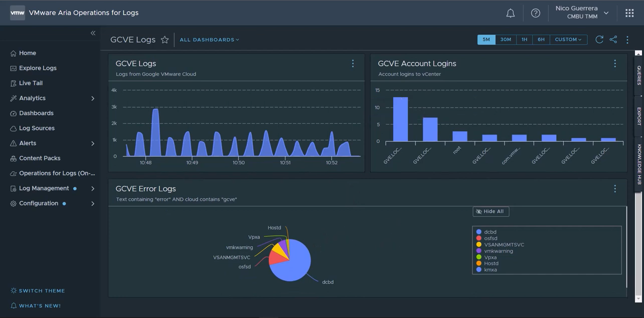Click the Operations for Logs cloud icon
This screenshot has width=644, height=318.
pyautogui.click(x=14, y=173)
